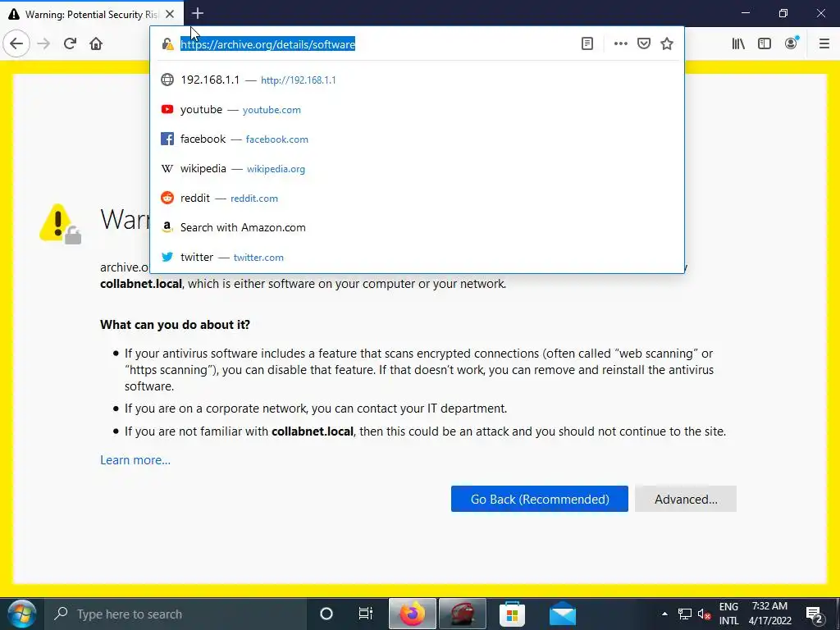The image size is (840, 630).
Task: Click the 'What can you do about it?' heading
Action: (x=176, y=325)
